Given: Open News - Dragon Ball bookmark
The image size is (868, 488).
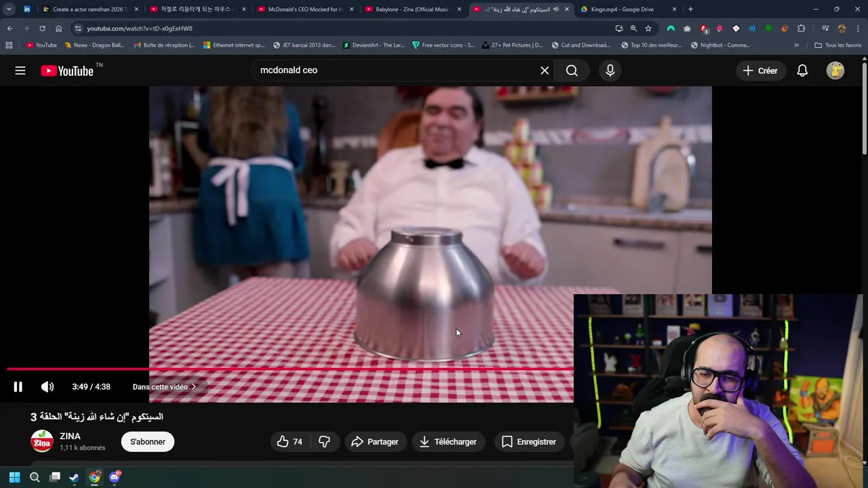Looking at the screenshot, I should (x=94, y=45).
